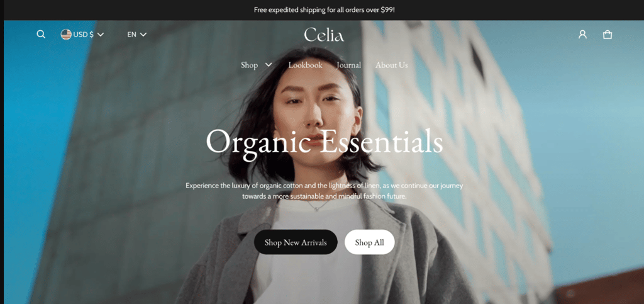Image resolution: width=644 pixels, height=304 pixels.
Task: Open the Shop menu item
Action: [249, 65]
